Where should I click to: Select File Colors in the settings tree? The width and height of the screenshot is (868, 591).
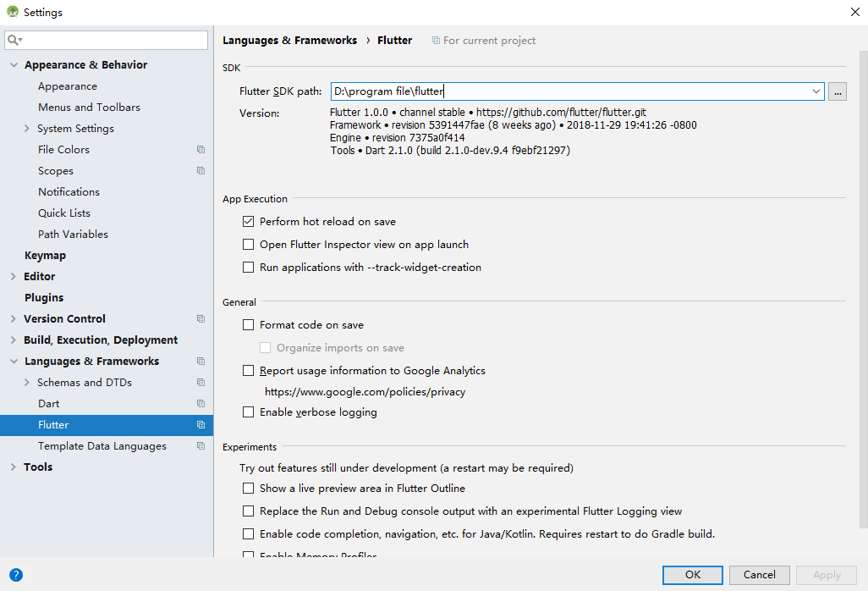point(63,150)
